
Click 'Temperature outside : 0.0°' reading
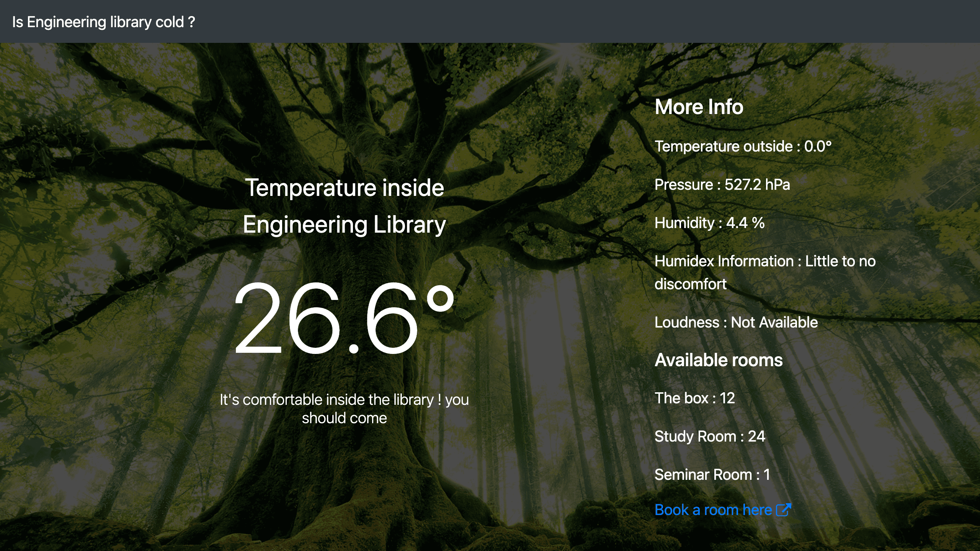(x=743, y=146)
